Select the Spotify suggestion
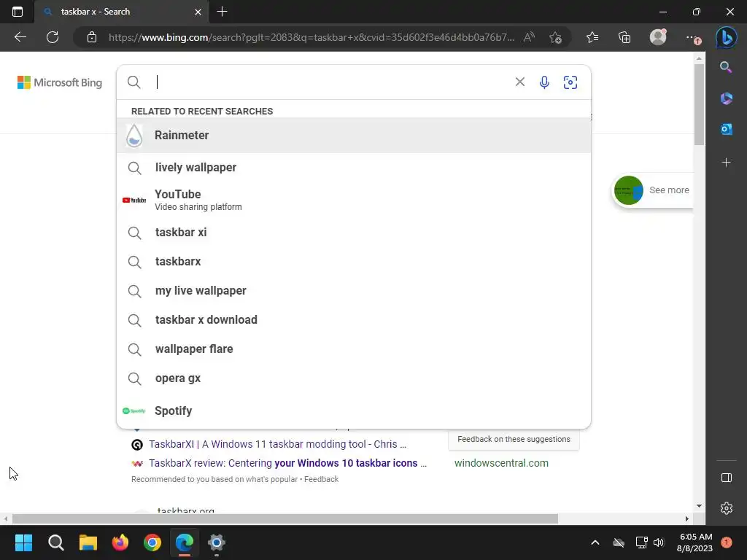747x560 pixels. click(x=354, y=411)
